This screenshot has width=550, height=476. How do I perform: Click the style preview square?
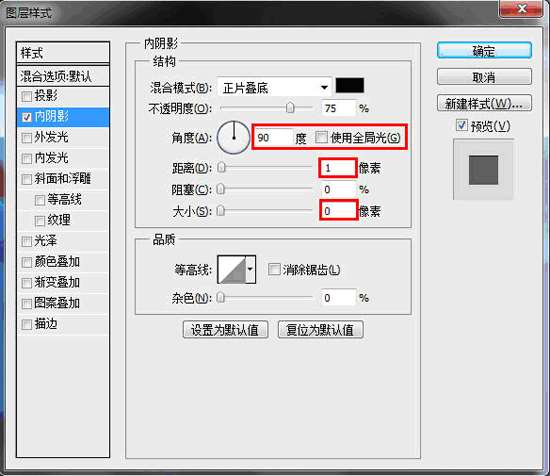click(x=483, y=170)
